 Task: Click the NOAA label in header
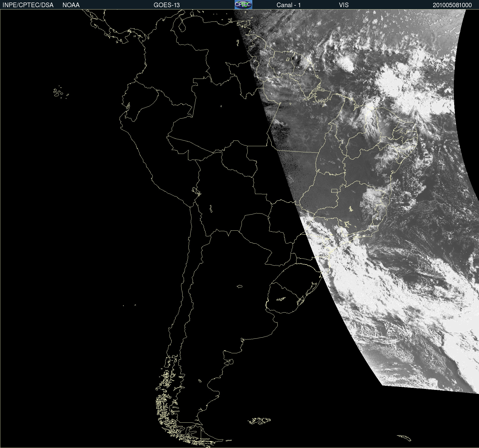(71, 5)
